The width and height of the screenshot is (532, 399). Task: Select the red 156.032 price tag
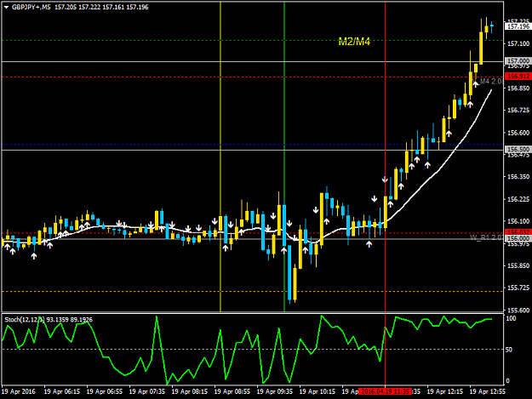518,232
